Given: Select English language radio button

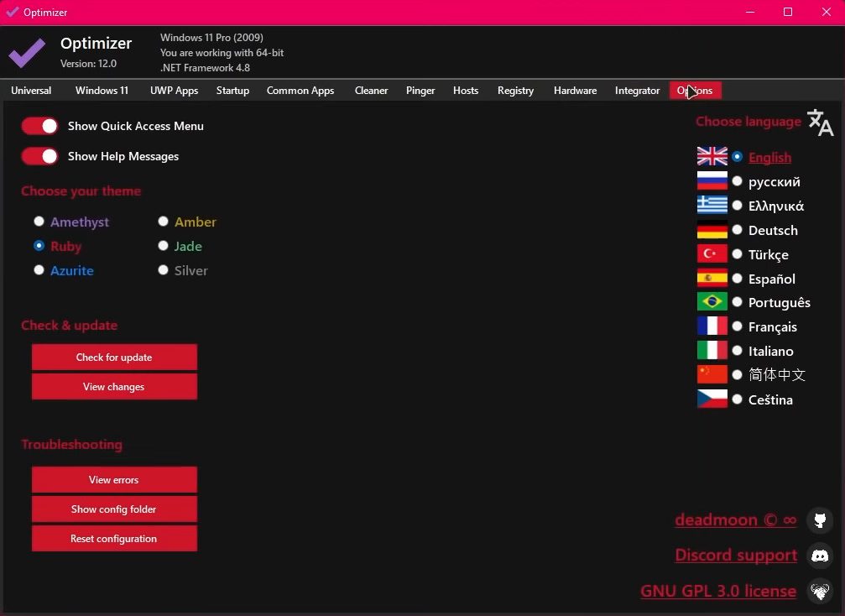Looking at the screenshot, I should click(x=738, y=157).
